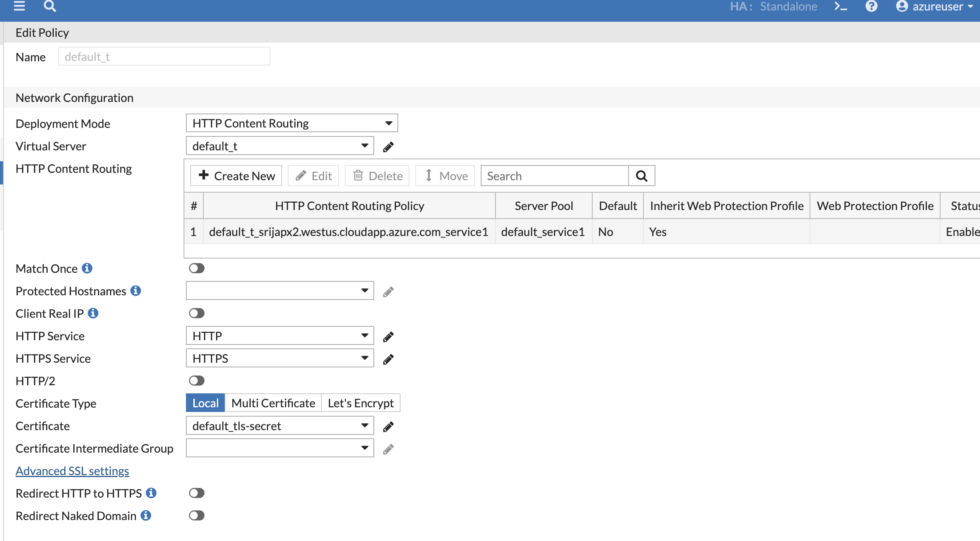
Task: Click Inherit Web Protection Profile column header
Action: pos(727,206)
